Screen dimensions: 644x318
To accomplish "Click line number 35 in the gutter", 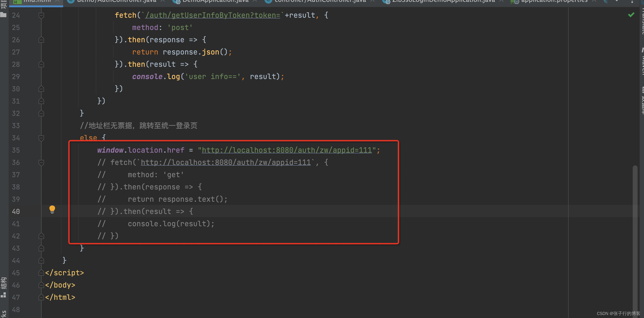I will coord(16,151).
